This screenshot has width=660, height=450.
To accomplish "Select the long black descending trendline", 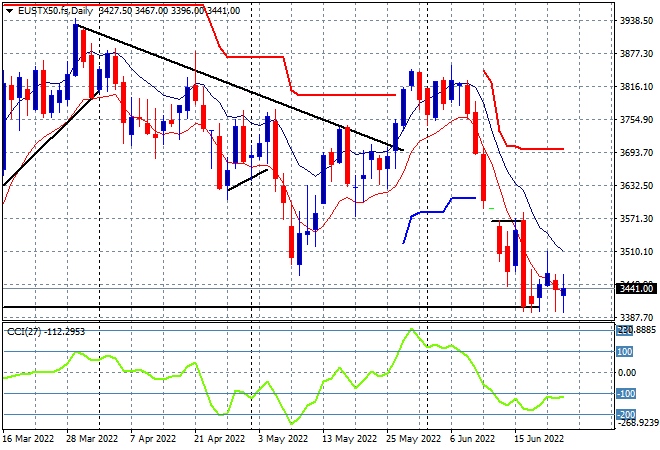I will 239,87.
